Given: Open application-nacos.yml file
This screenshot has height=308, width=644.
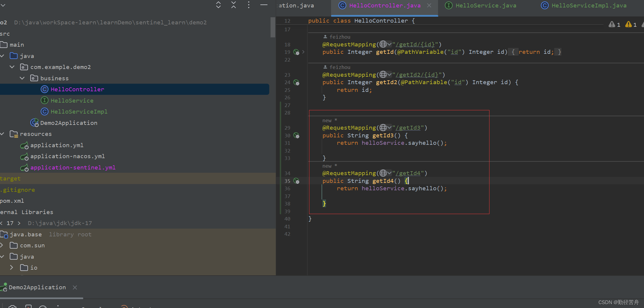Looking at the screenshot, I should (67, 156).
